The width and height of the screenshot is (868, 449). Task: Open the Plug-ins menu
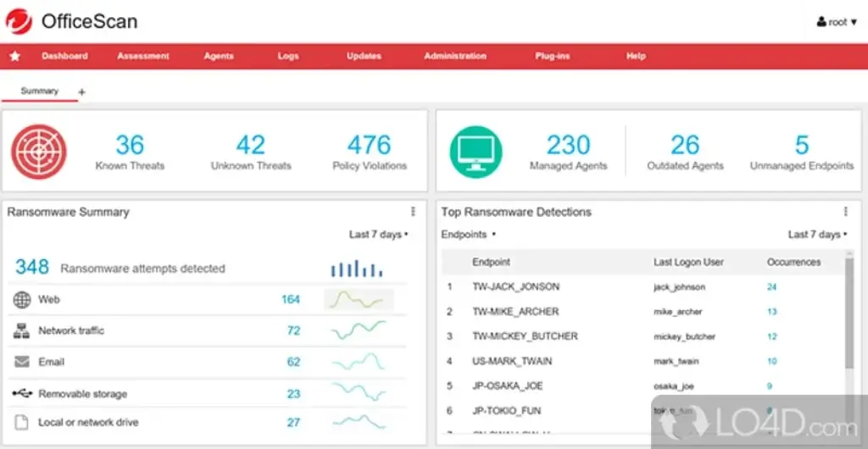[x=553, y=56]
